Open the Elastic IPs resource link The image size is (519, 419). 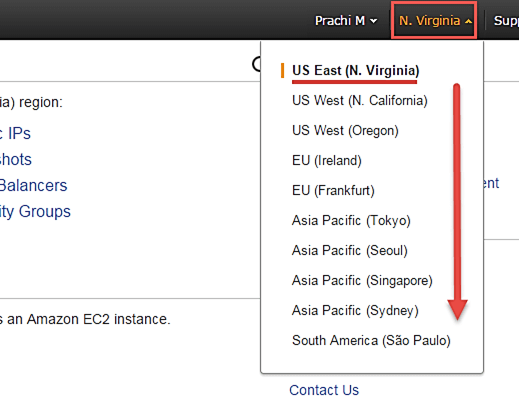15,134
